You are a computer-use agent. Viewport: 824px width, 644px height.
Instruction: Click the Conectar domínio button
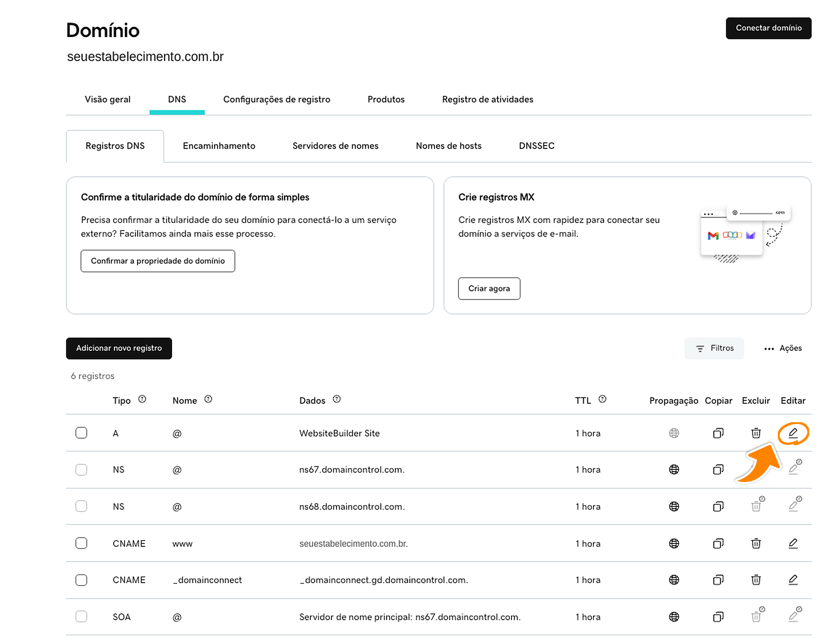point(768,28)
